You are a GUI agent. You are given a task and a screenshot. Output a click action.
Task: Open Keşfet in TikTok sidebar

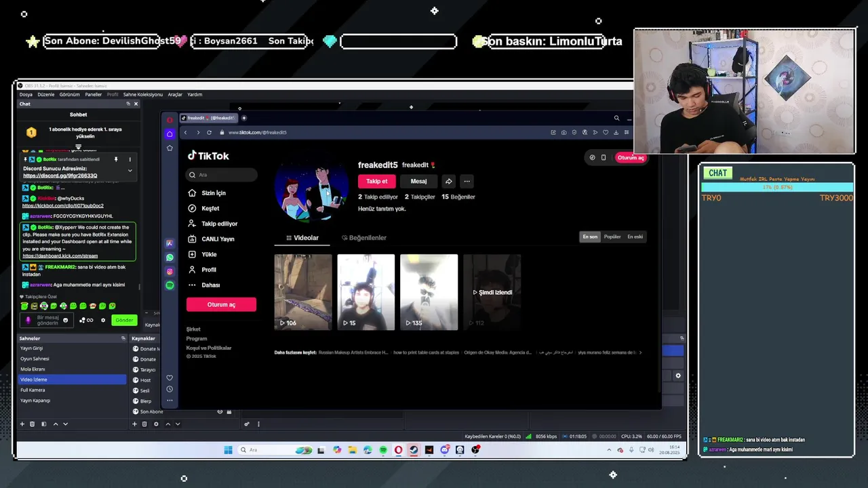pos(210,208)
